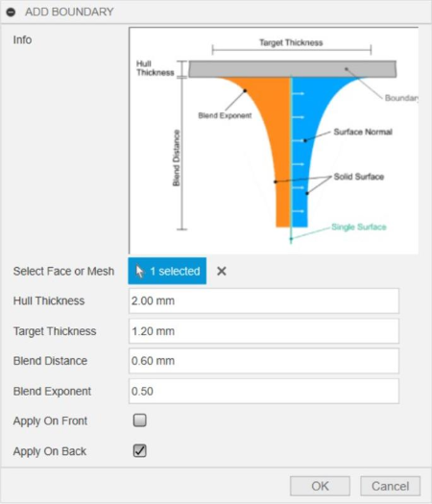Click the Target Thickness input field
Viewport: 432px width, 504px height.
click(264, 331)
